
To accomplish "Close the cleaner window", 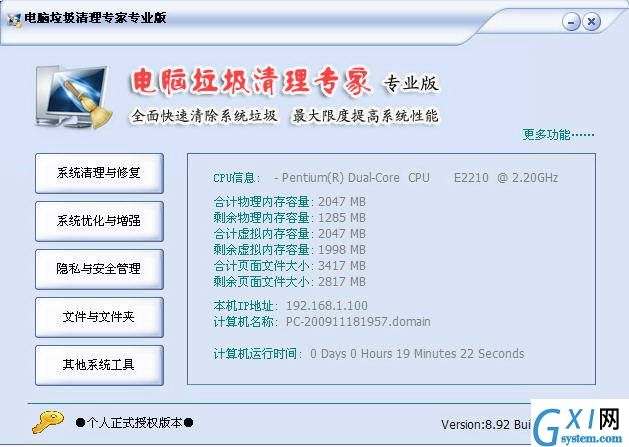I will pos(591,22).
